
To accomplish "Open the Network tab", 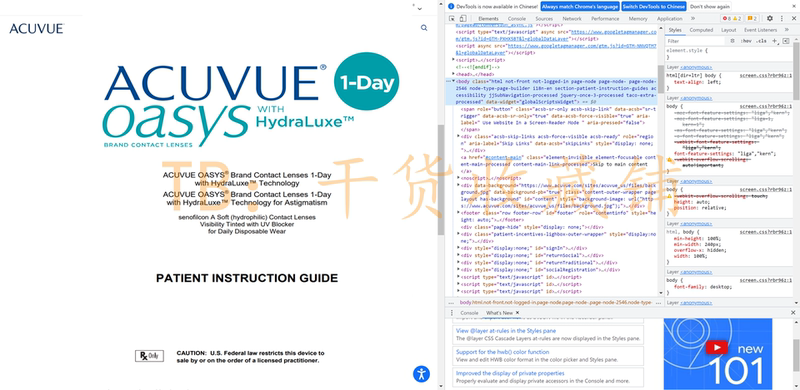I will 571,19.
